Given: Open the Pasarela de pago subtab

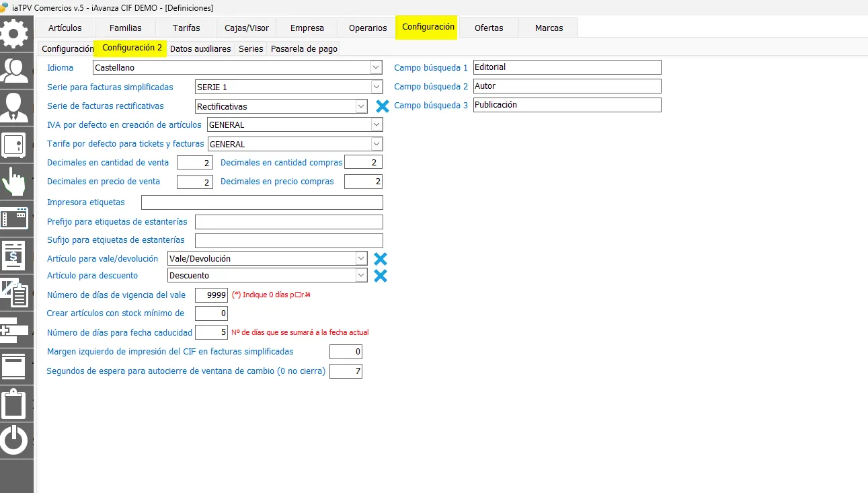Looking at the screenshot, I should click(x=304, y=48).
